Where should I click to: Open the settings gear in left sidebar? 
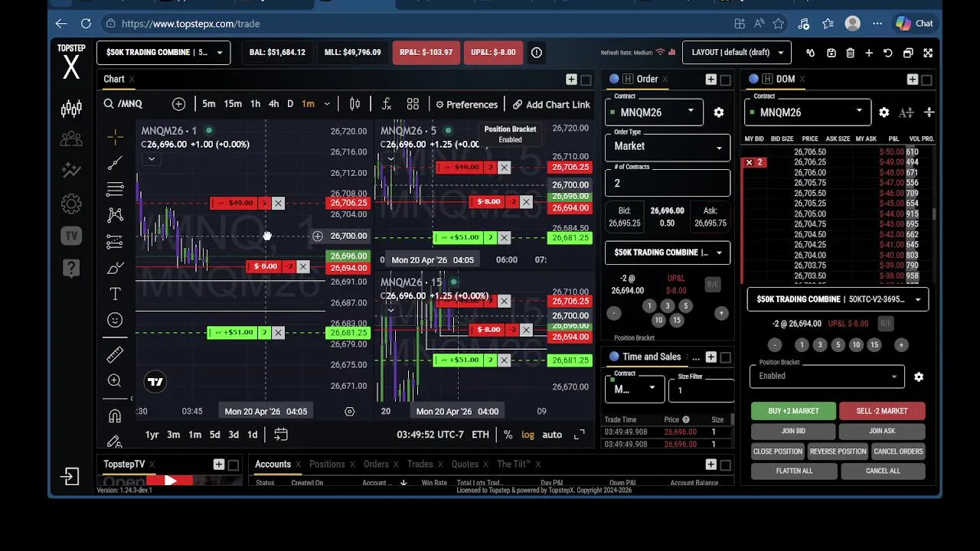[x=71, y=204]
